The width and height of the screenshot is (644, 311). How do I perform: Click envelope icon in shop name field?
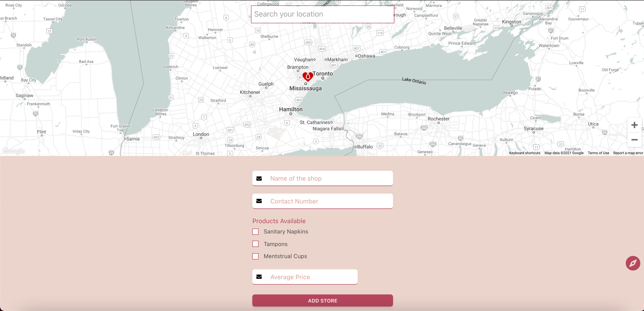[x=259, y=179]
